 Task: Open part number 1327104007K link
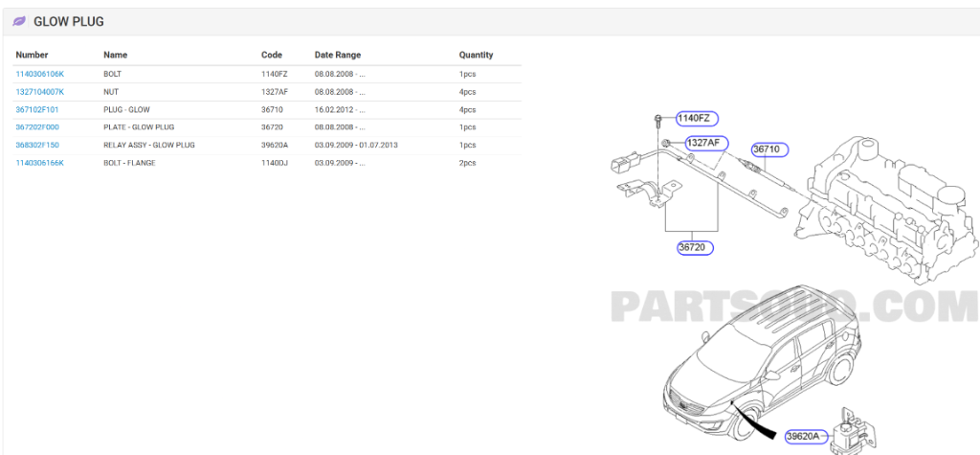40,92
